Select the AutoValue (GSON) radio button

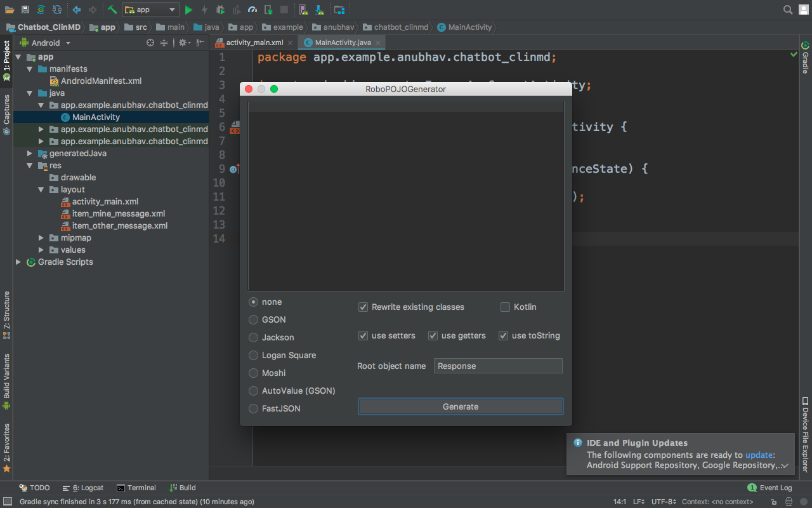[254, 391]
